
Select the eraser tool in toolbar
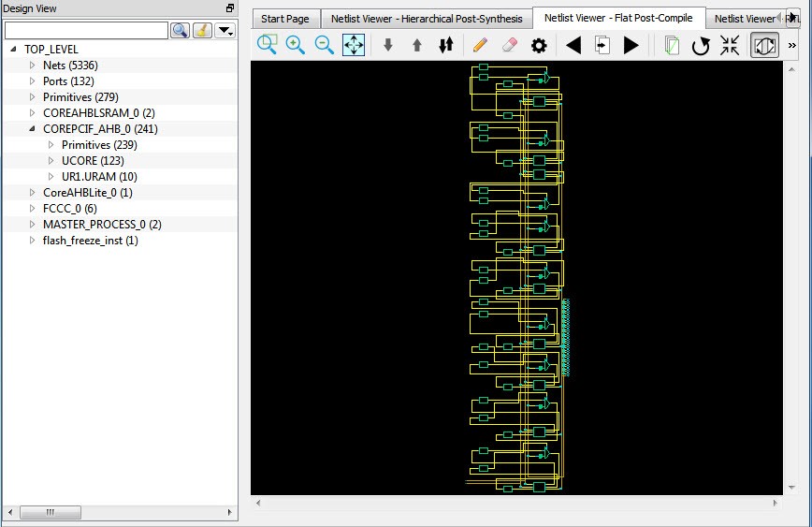pos(509,45)
